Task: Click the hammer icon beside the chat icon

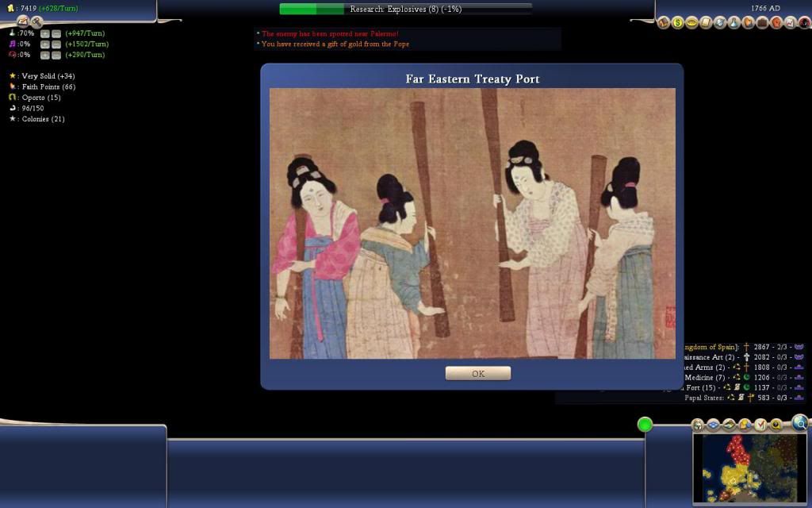Action: [36, 22]
